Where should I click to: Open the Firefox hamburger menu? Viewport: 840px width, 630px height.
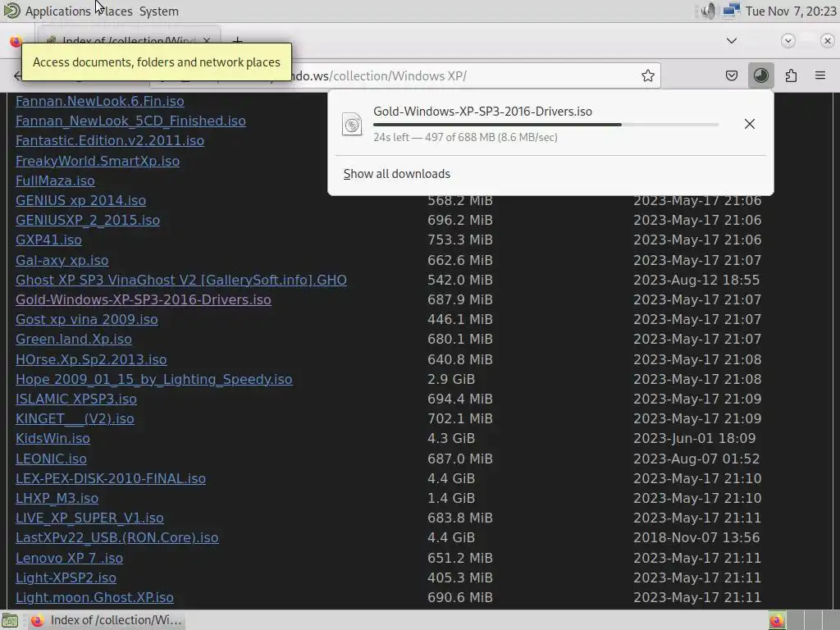tap(820, 75)
